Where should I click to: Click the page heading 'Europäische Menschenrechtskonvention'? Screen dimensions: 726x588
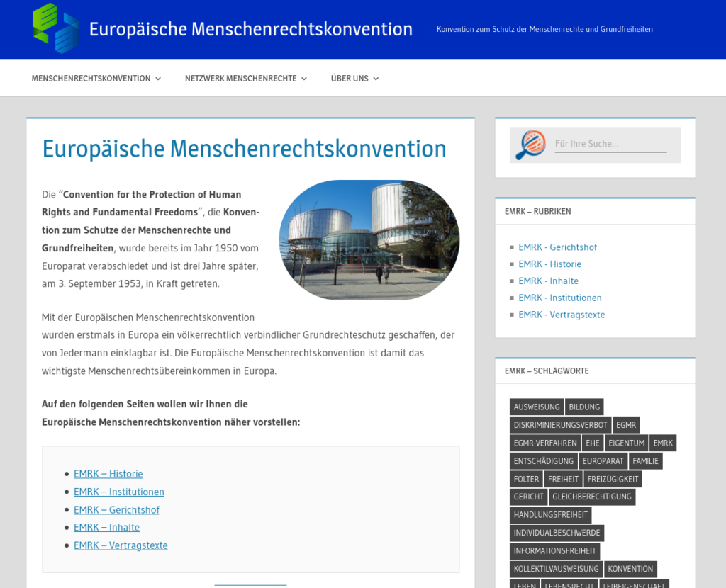[x=244, y=149]
